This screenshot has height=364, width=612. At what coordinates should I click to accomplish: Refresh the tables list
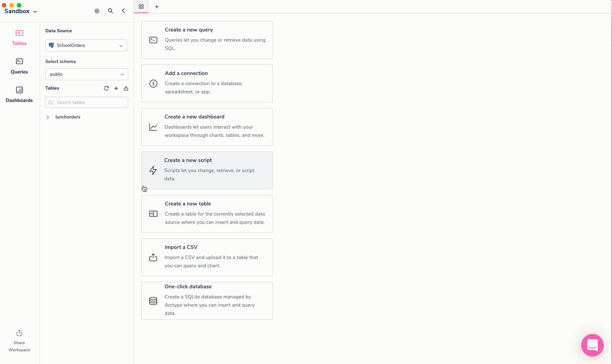click(106, 88)
